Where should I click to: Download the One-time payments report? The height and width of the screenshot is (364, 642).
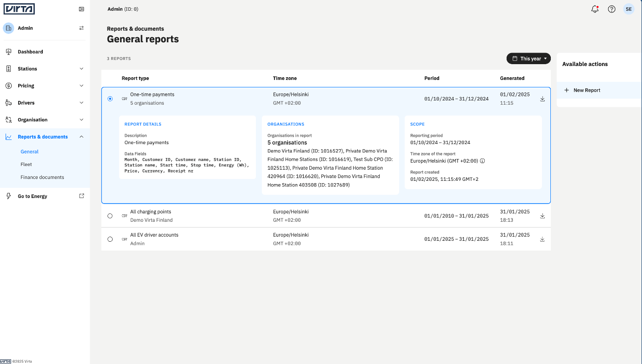[542, 99]
